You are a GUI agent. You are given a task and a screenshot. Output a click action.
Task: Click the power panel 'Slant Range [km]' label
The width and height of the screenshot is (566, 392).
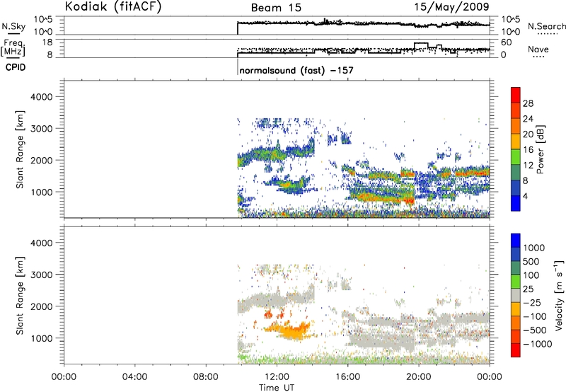point(20,149)
